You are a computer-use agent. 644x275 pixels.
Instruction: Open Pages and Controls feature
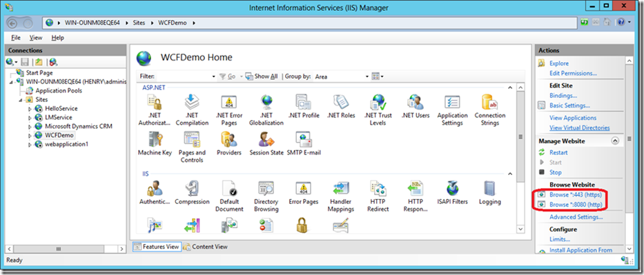(192, 147)
